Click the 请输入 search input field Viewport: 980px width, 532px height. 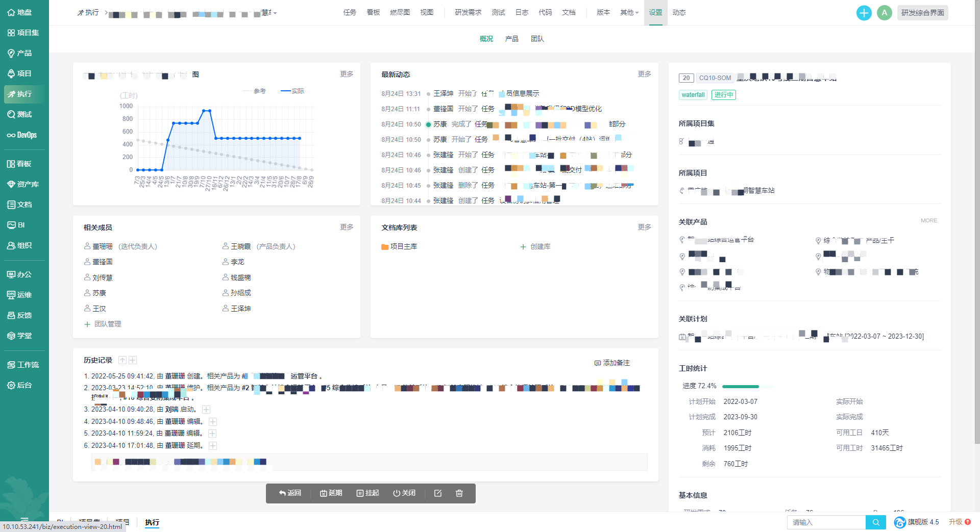click(x=826, y=522)
